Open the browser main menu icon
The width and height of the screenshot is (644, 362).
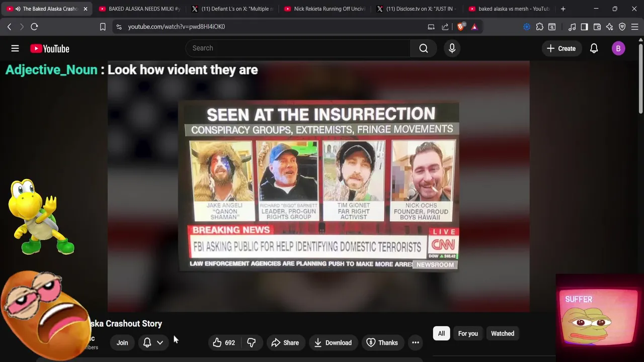tap(635, 27)
